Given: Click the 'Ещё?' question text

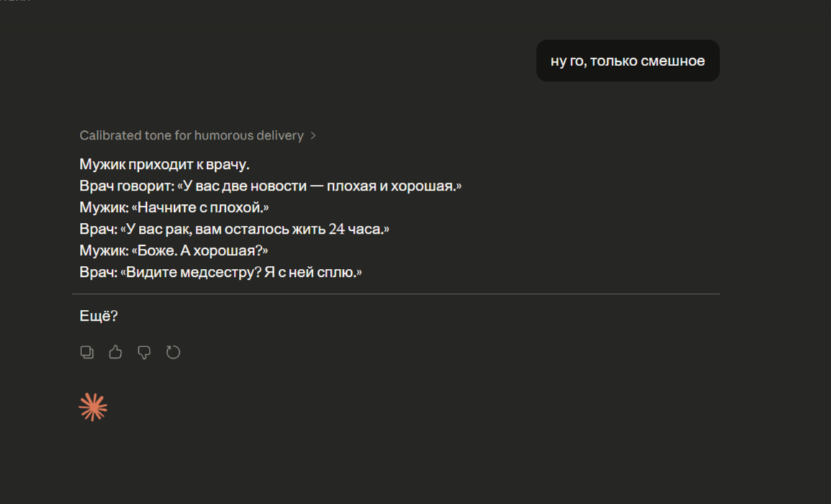Looking at the screenshot, I should [x=99, y=316].
